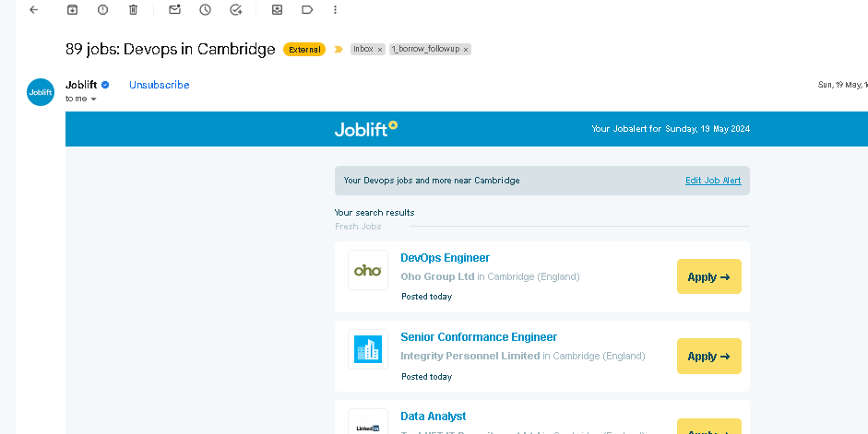Add this email to Tasks
868x434 pixels.
pos(236,9)
